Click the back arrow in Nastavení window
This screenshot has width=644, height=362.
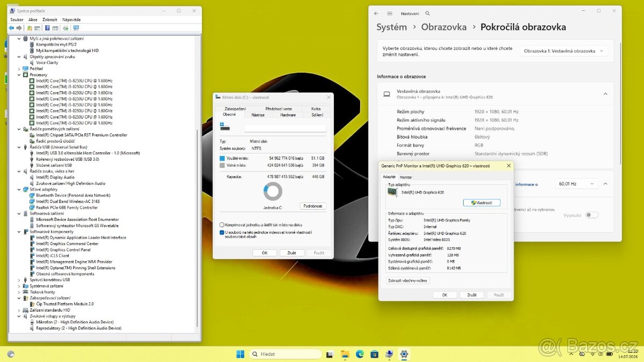376,13
